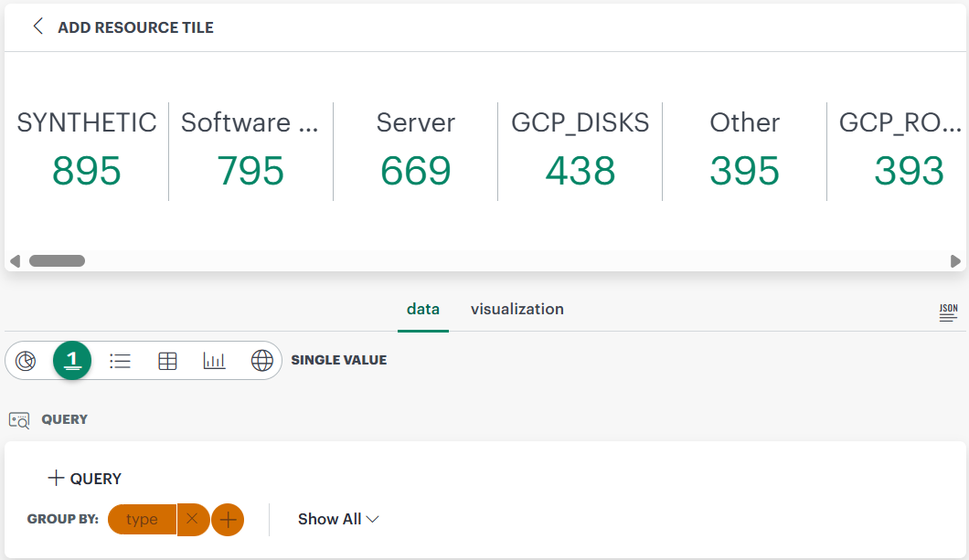
Task: Add a new group-by field with the plus
Action: coord(228,519)
